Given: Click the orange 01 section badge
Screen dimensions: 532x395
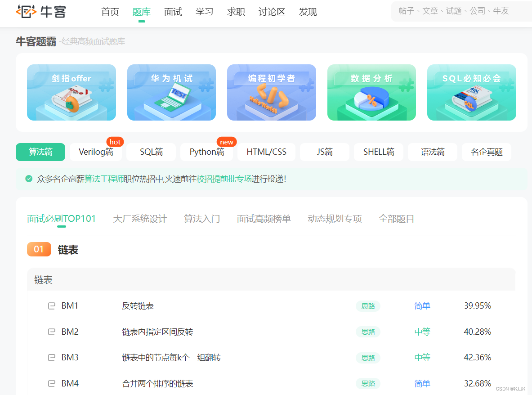Looking at the screenshot, I should (39, 249).
